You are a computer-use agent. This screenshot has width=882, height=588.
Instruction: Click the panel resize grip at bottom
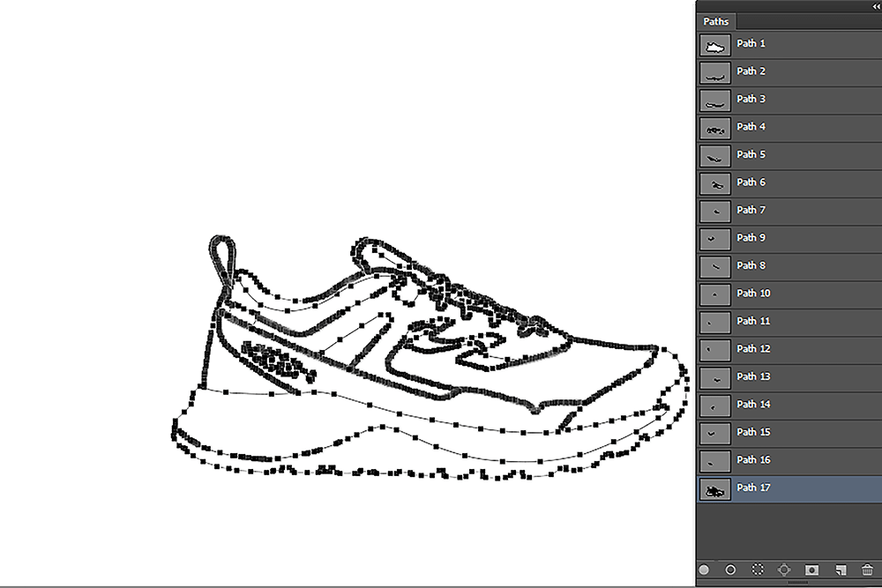point(797,583)
